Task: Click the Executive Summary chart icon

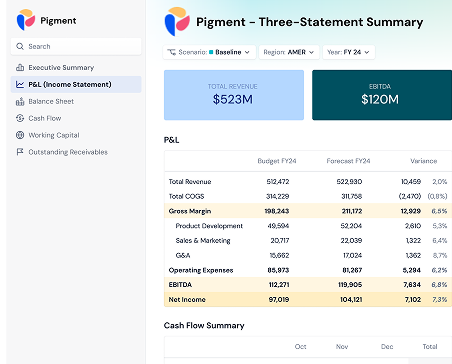Action: (x=20, y=67)
